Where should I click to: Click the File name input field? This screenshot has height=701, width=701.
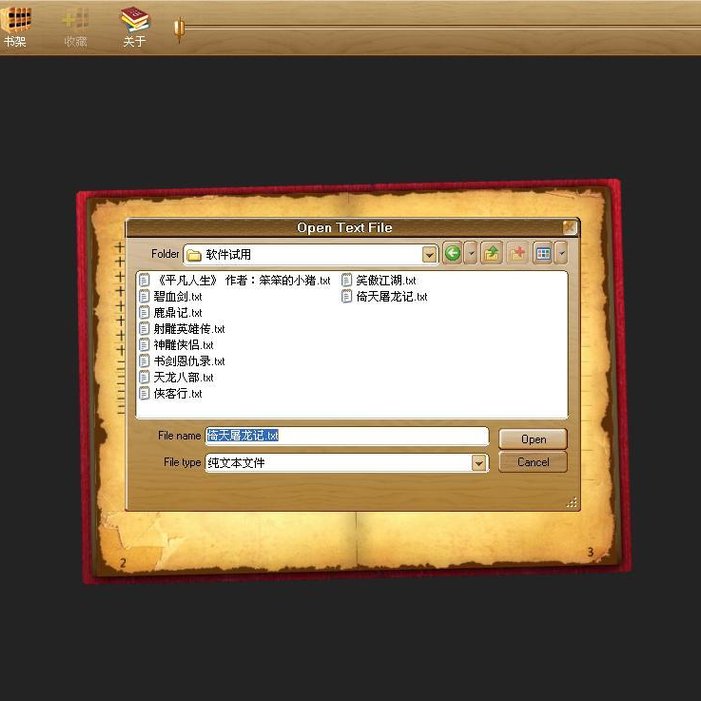[347, 436]
